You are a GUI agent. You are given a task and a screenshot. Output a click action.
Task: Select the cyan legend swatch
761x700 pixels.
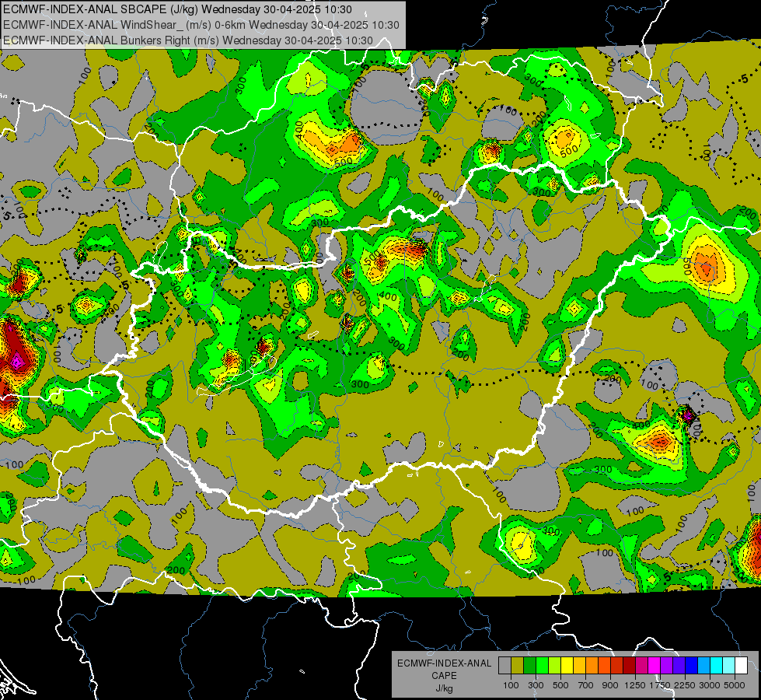pyautogui.click(x=717, y=665)
